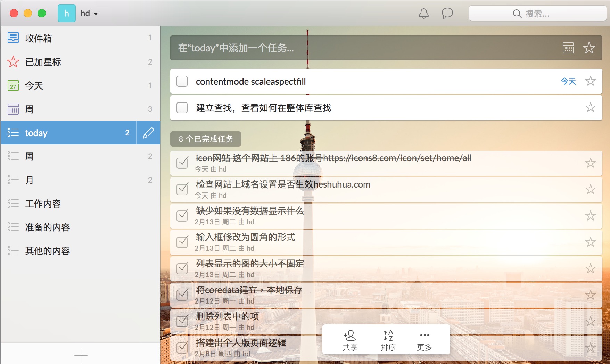Edit the today list with pencil icon
Viewport: 610px width, 364px height.
click(148, 133)
